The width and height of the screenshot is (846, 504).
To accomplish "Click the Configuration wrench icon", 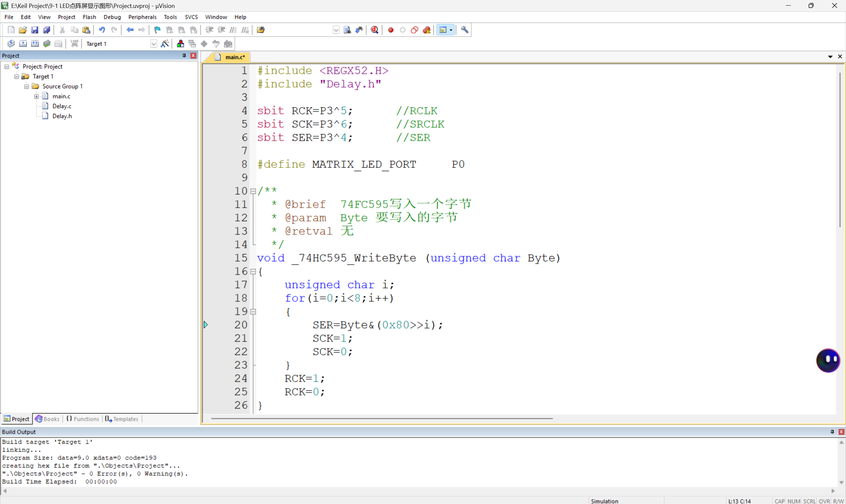I will coord(464,30).
